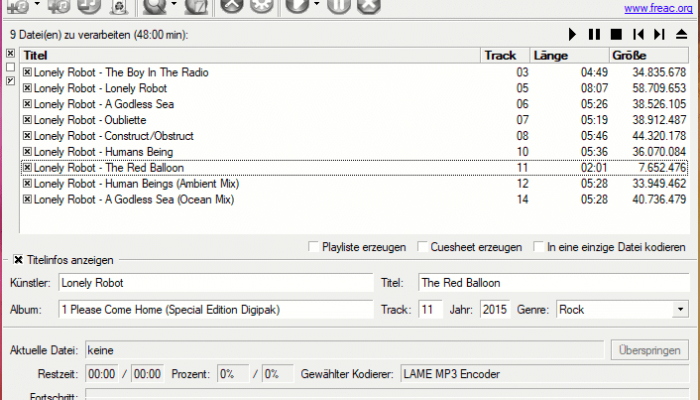Open the dropdown arrow beside add files icon
This screenshot has height=400, width=700.
point(37,4)
